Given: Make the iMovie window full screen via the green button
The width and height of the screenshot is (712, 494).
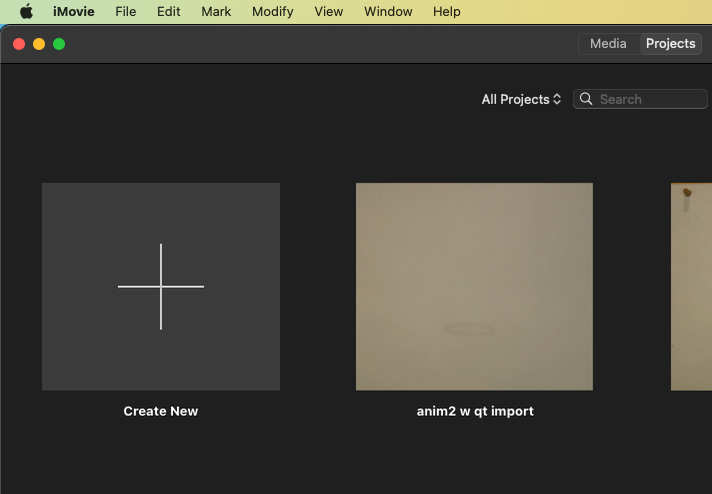Looking at the screenshot, I should point(59,44).
